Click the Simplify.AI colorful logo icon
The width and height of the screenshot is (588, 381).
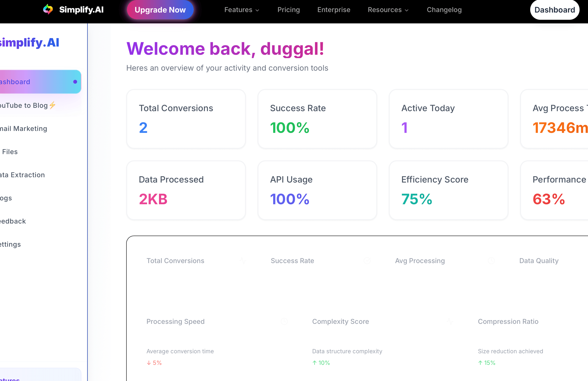[x=48, y=9]
